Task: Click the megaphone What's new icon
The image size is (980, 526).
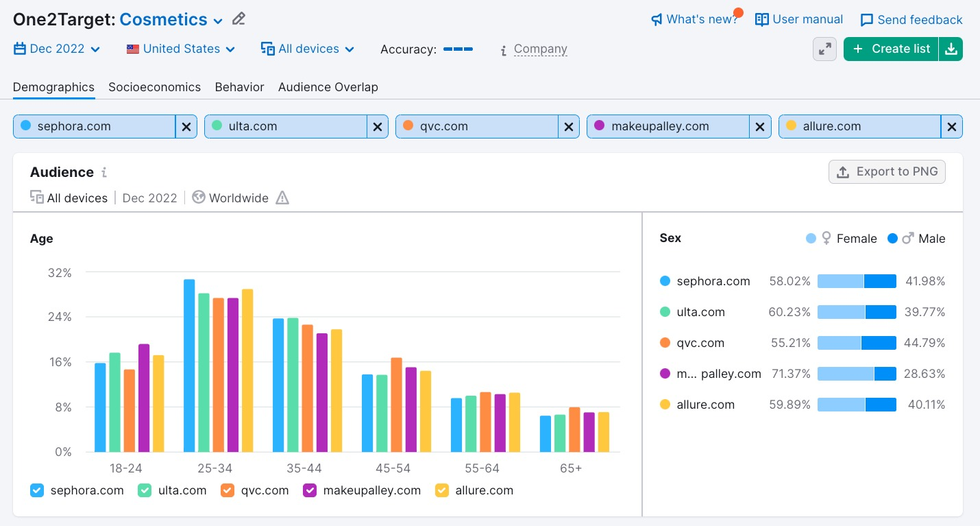Action: (657, 20)
